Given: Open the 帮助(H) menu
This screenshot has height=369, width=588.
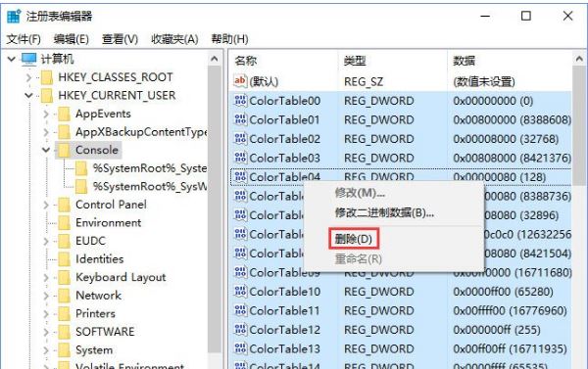Looking at the screenshot, I should [x=230, y=39].
